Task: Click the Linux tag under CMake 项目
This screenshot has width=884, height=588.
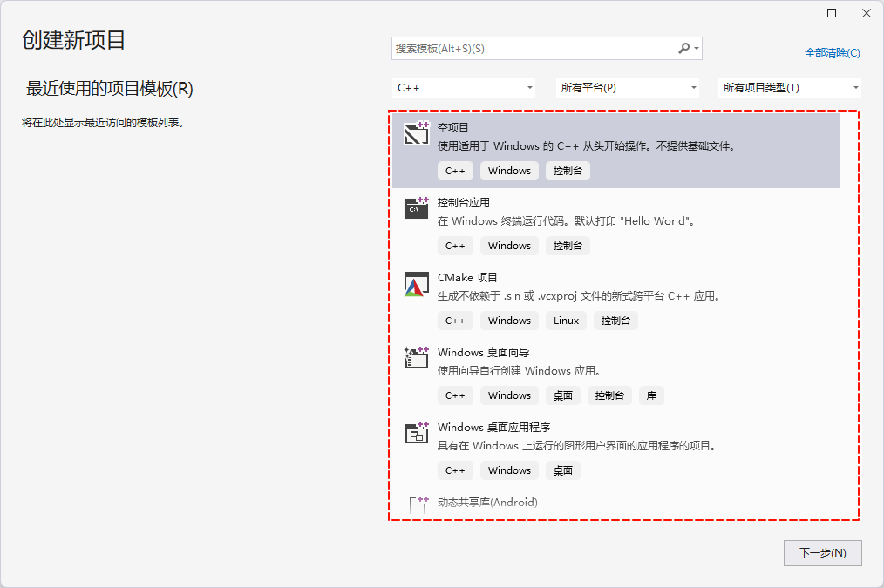Action: 566,321
